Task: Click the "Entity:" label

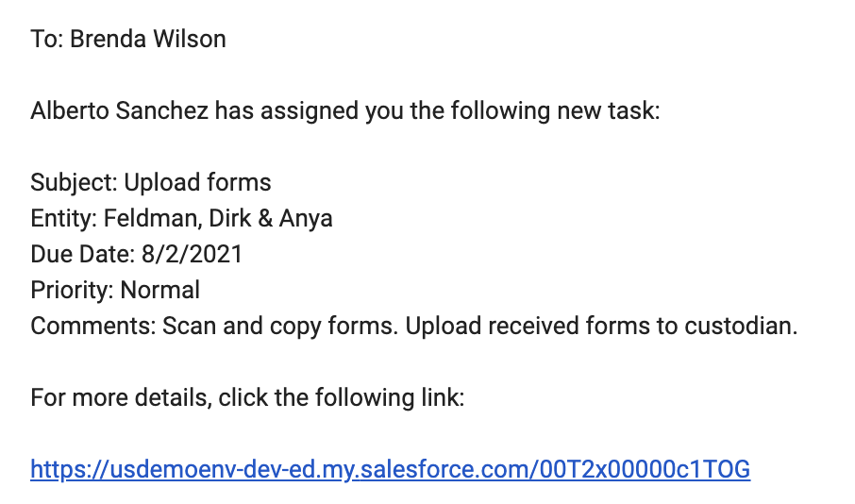Action: 64,219
